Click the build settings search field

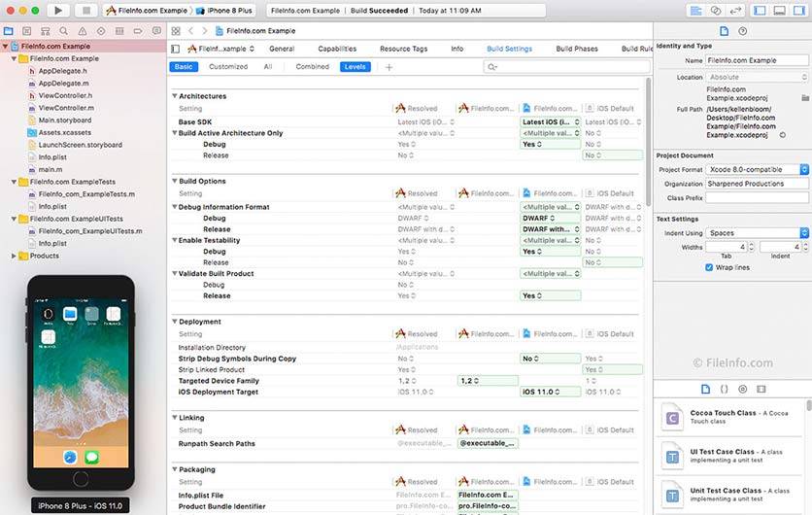[563, 67]
